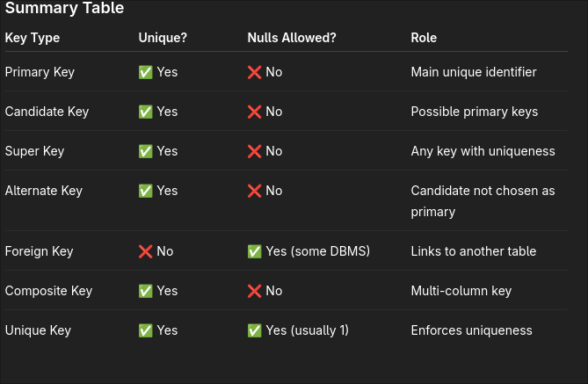Click the "Enforces uniqueness" cell

point(471,330)
